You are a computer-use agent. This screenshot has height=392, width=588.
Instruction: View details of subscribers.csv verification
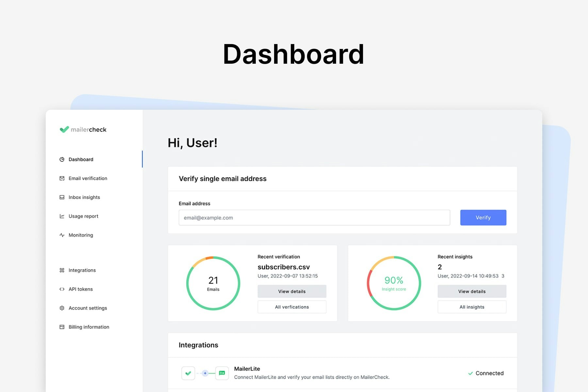pyautogui.click(x=292, y=291)
